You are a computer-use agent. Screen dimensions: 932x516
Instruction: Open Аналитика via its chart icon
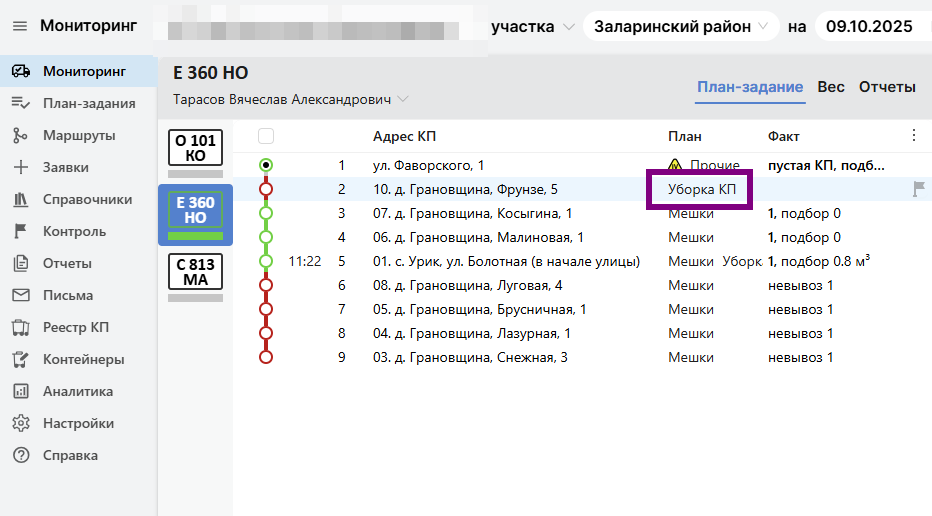tap(19, 391)
